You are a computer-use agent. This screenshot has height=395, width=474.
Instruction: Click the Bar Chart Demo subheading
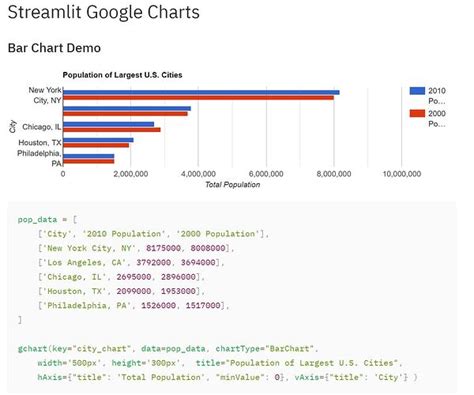(54, 48)
